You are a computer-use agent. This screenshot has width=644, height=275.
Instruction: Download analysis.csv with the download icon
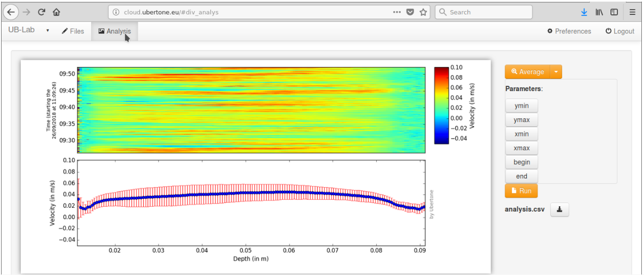coord(559,209)
